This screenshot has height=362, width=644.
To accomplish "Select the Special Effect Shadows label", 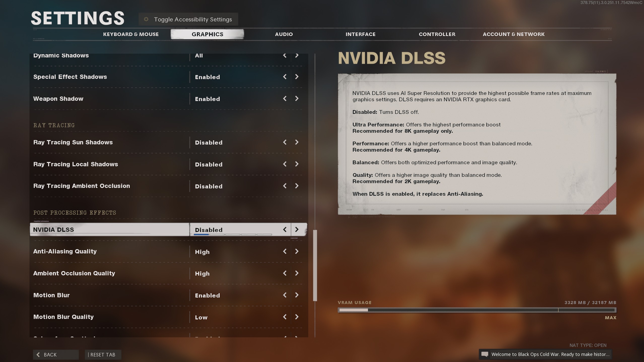I will [x=70, y=77].
